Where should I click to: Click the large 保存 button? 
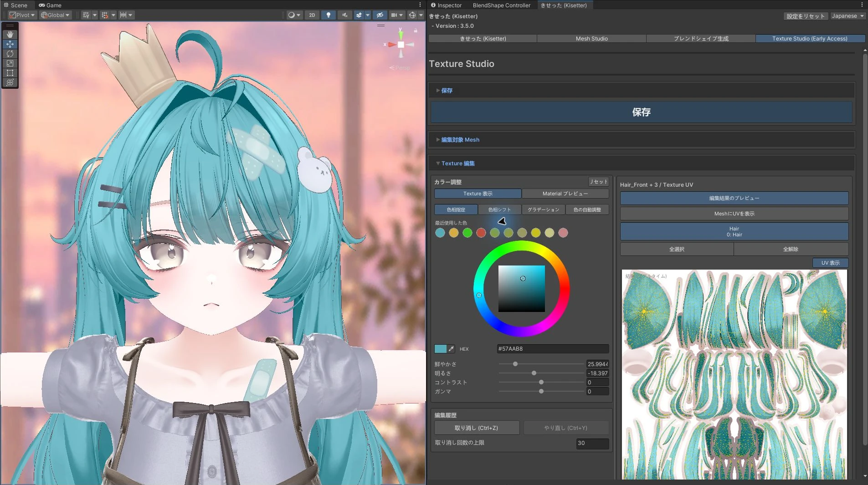coord(641,112)
